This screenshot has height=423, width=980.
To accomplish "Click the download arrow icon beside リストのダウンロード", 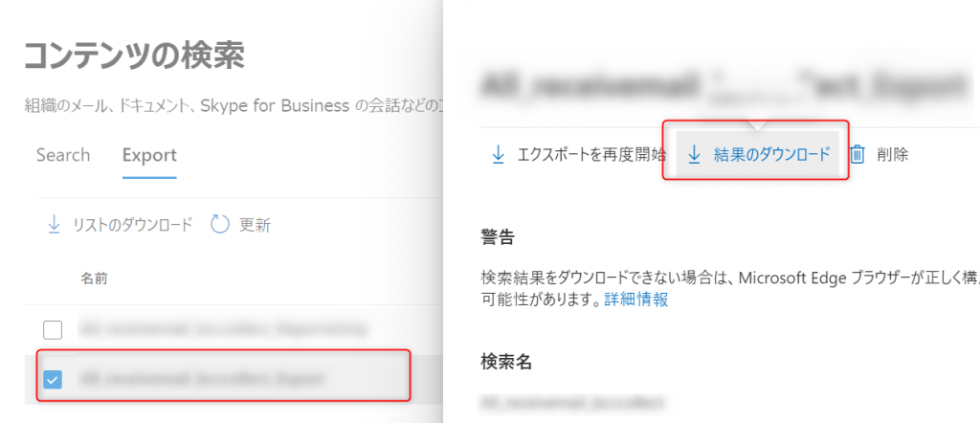I will click(x=55, y=225).
